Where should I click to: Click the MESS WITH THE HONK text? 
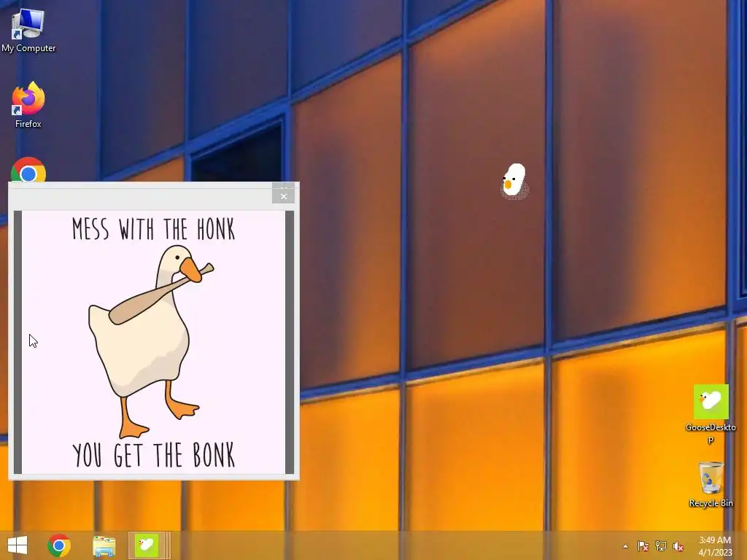153,229
